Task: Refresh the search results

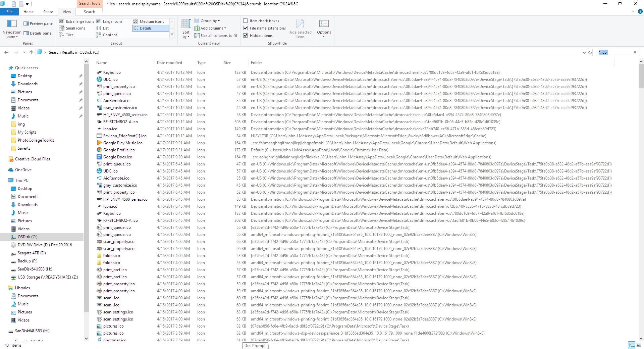Action: [590, 52]
